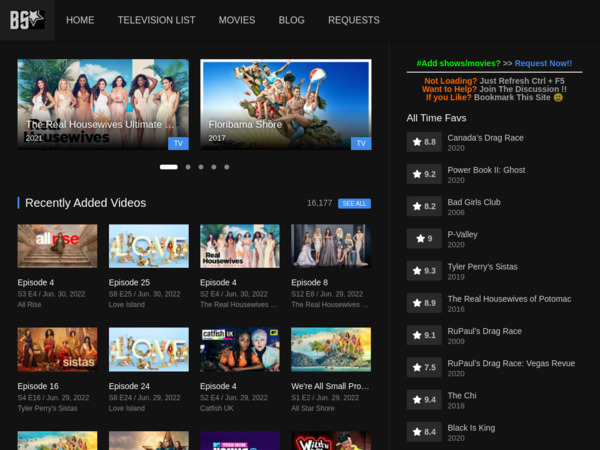This screenshot has width=600, height=450.
Task: Open Canada's Drag Race from favorites
Action: [486, 138]
